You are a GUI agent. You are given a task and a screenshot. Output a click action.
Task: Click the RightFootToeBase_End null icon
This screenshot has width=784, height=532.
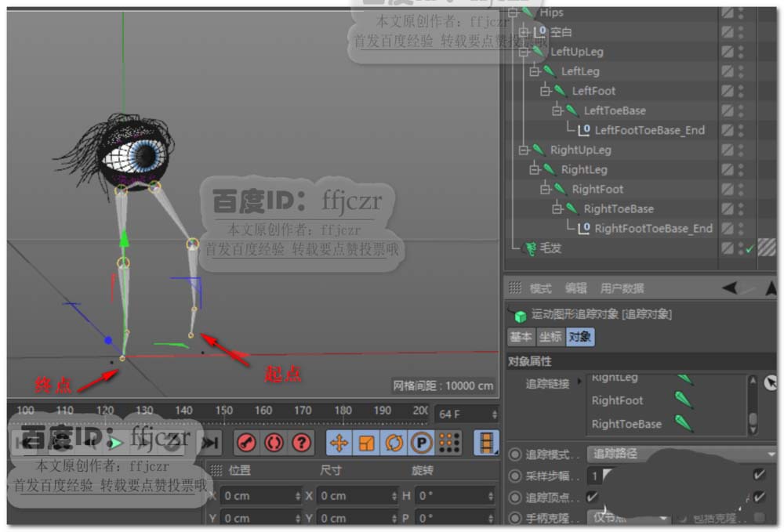click(584, 228)
